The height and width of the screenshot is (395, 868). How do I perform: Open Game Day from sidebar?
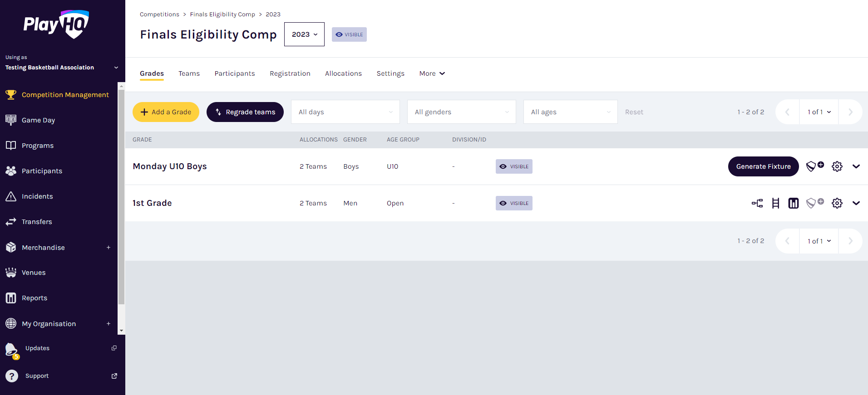pos(38,120)
